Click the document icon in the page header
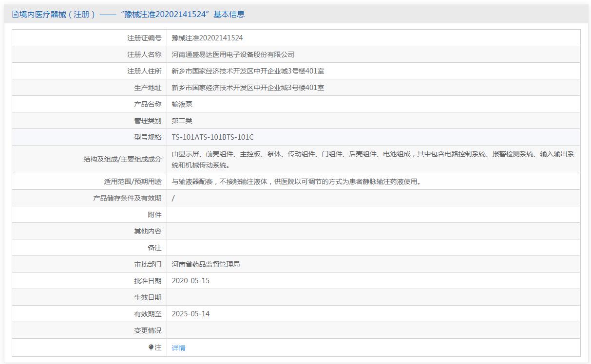The width and height of the screenshot is (591, 364). [15, 15]
